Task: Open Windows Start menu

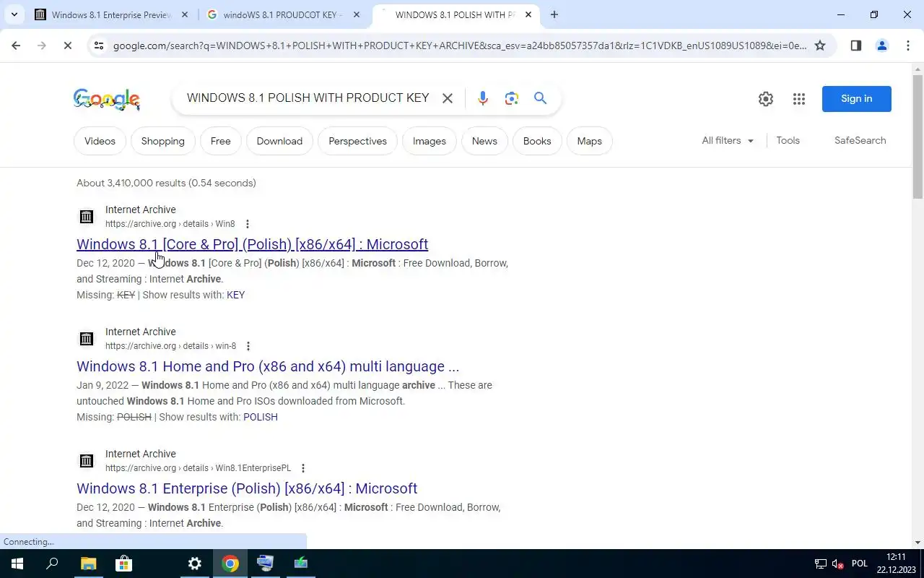Action: click(17, 564)
